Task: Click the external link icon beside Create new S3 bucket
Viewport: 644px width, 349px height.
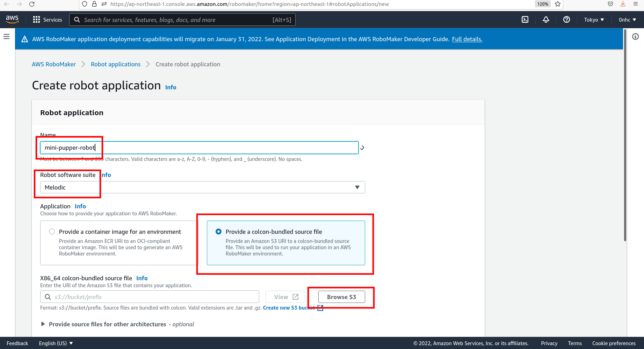Action: tap(320, 308)
